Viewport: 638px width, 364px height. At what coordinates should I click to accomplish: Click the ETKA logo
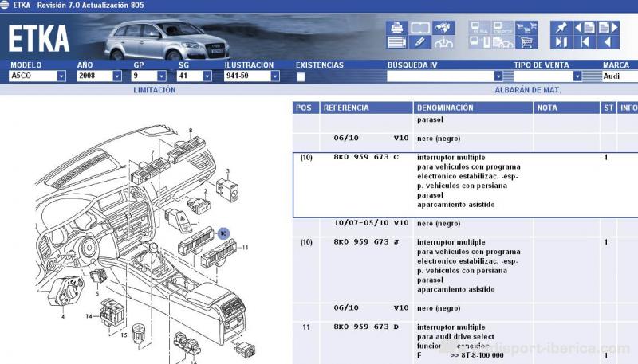coord(39,38)
